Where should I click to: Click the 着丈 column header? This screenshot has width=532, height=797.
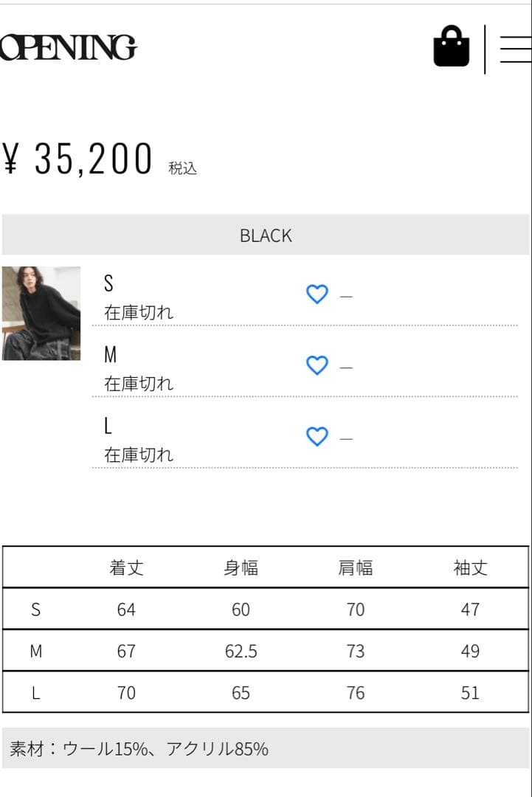coord(126,567)
